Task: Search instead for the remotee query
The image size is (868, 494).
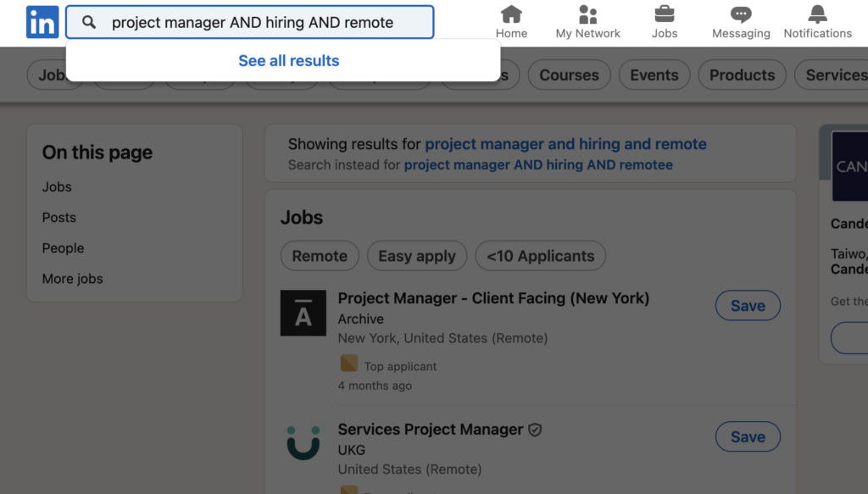Action: (538, 165)
